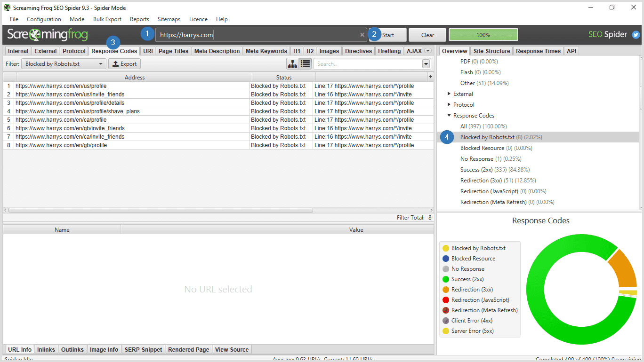644x362 pixels.
Task: Open the tab overflow arrow next to AJAX
Action: [428, 51]
